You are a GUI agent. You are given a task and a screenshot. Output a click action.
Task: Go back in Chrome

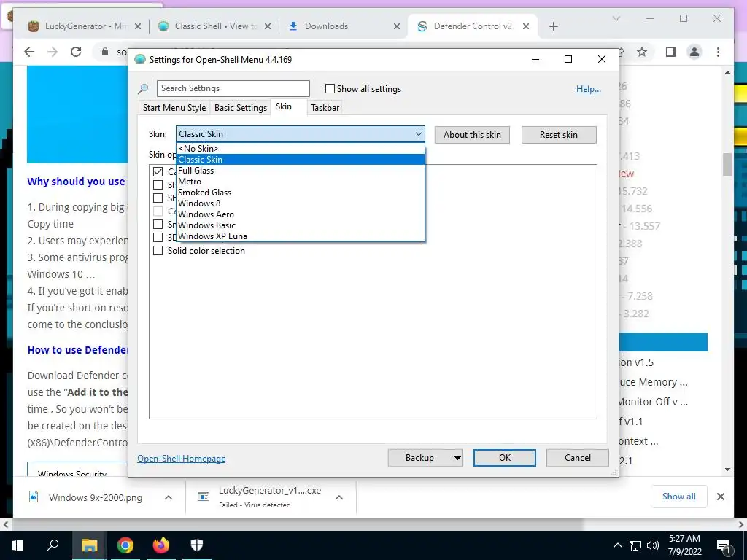pos(29,52)
